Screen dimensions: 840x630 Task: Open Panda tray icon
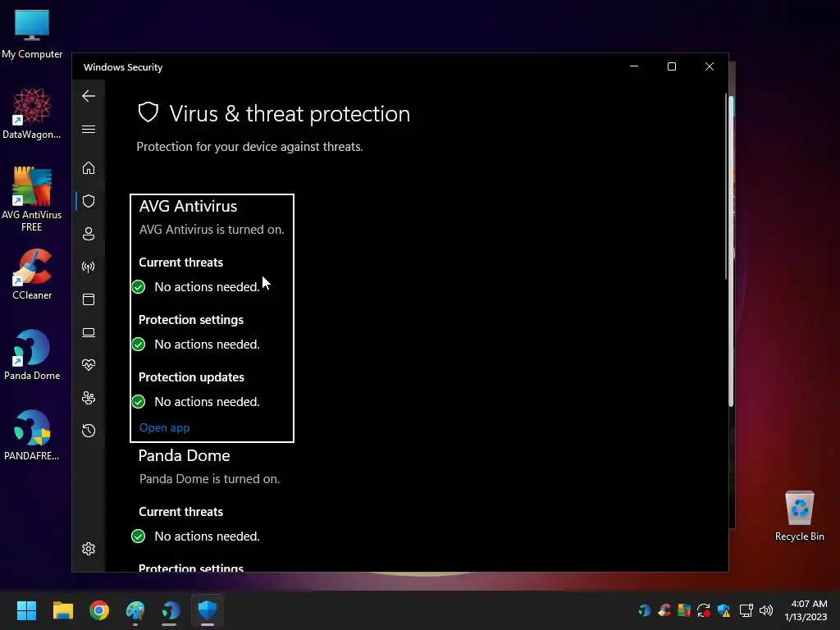645,610
